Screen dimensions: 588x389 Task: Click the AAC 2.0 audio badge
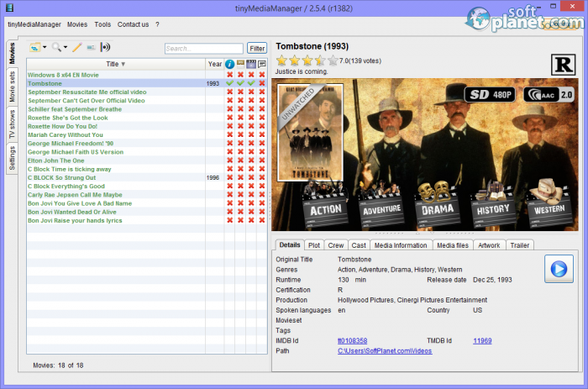[x=549, y=95]
